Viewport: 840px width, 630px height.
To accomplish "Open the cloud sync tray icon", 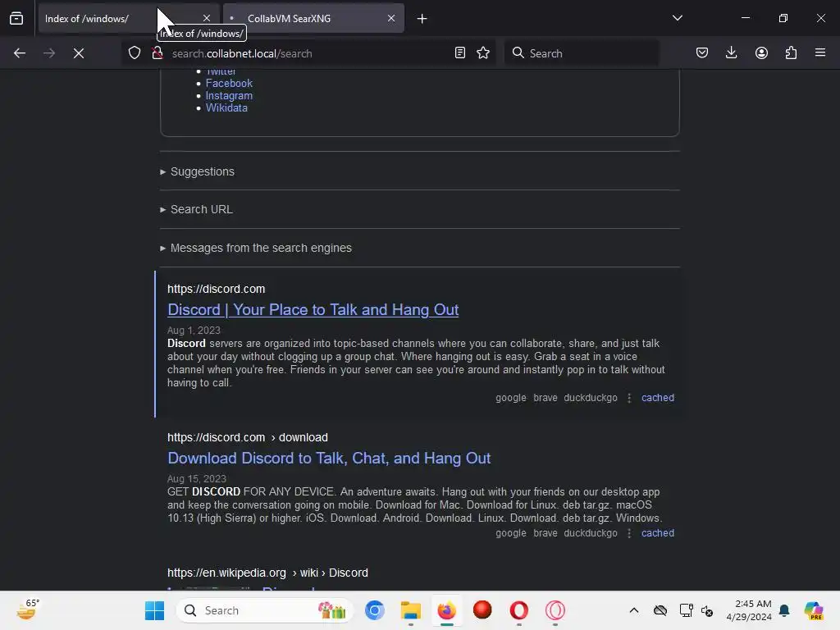I will [660, 610].
